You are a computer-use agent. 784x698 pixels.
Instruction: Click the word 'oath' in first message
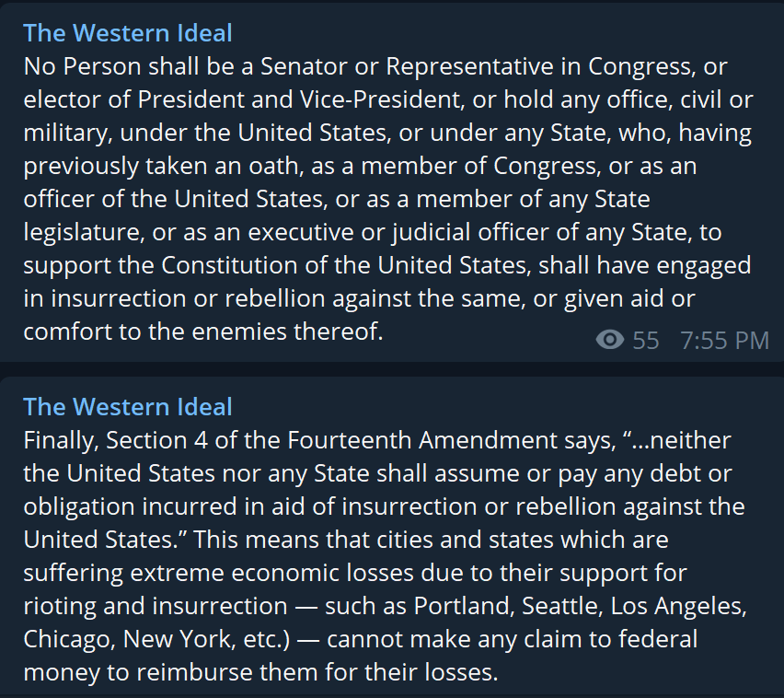pyautogui.click(x=276, y=166)
